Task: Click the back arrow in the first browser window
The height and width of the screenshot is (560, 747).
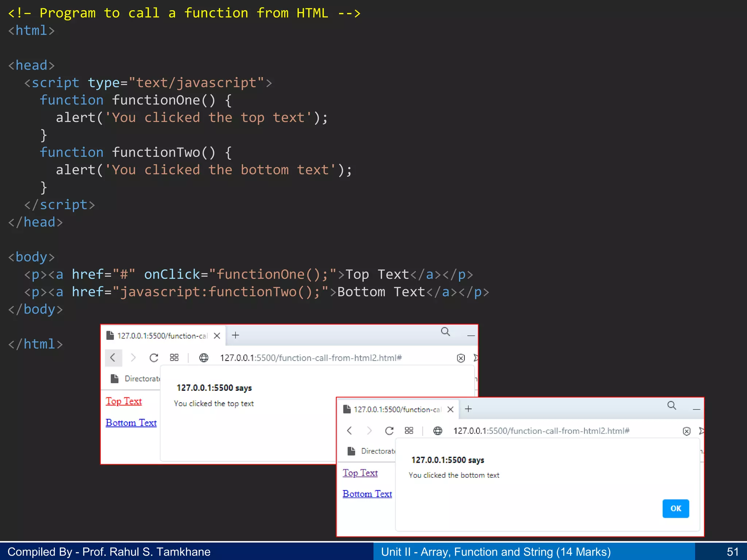Action: [113, 358]
